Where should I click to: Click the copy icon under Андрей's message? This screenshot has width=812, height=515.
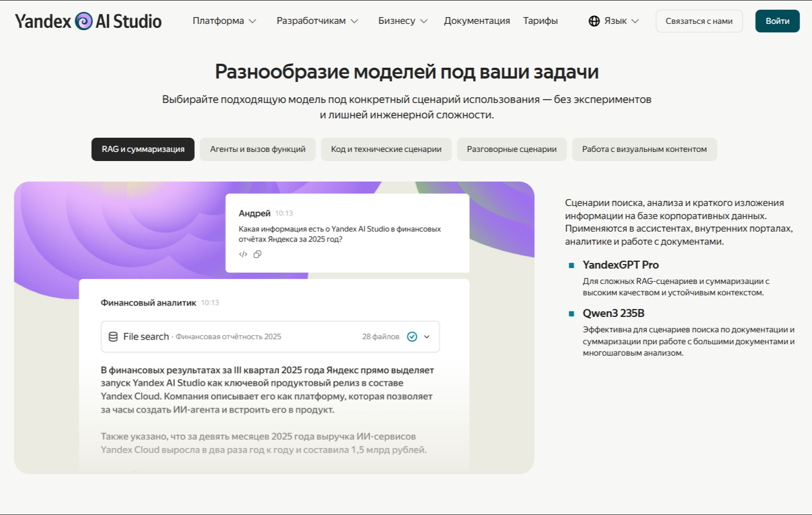point(257,254)
